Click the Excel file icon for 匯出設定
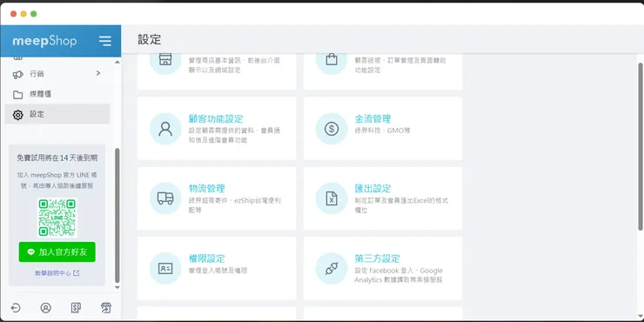This screenshot has height=322, width=644. [x=332, y=198]
